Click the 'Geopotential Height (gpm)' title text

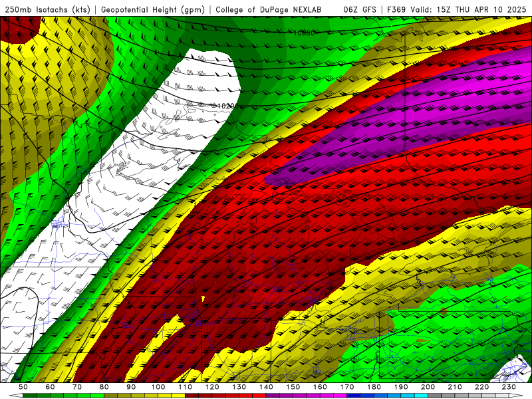click(153, 10)
